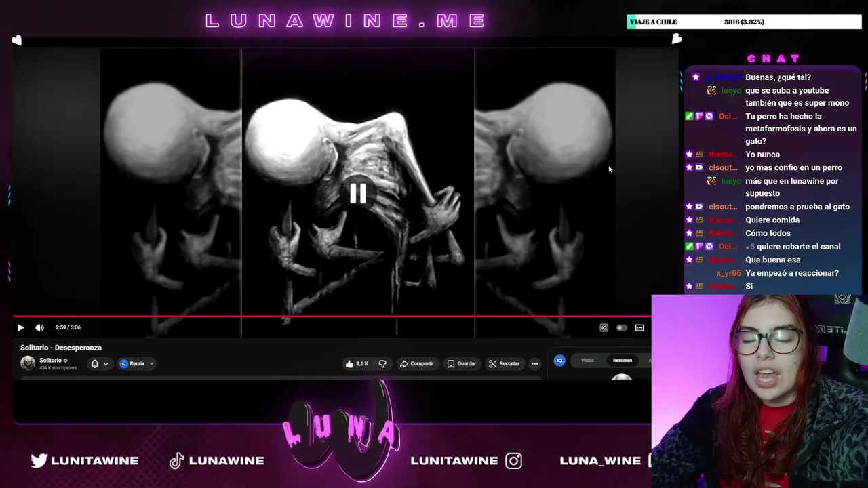The height and width of the screenshot is (488, 868).
Task: Click chat message 'Cómo todos'
Action: 768,233
